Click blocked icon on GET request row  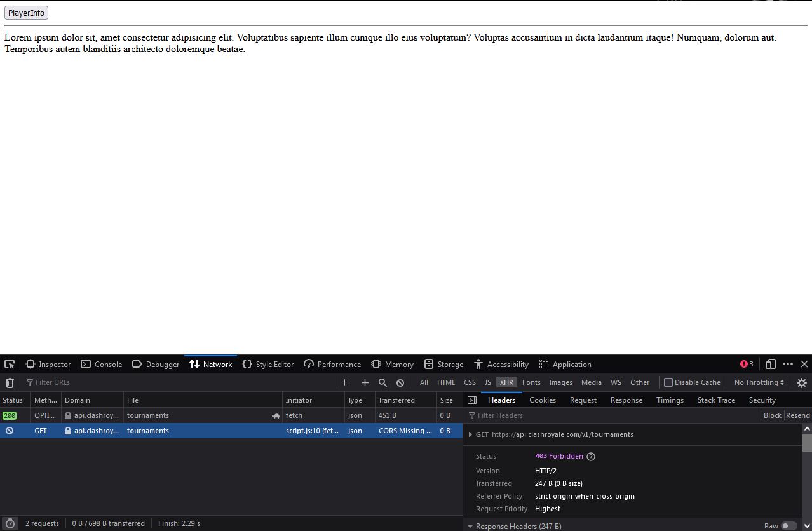pos(10,431)
